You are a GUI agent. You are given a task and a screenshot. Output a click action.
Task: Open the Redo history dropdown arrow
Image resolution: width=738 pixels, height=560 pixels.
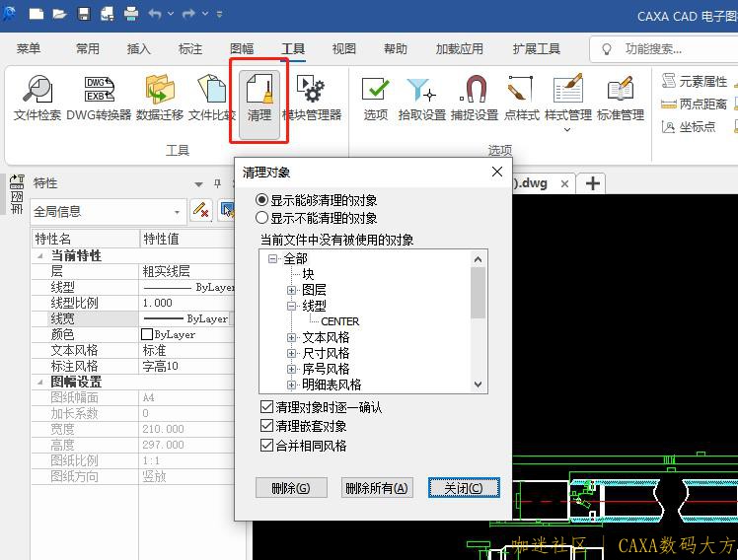click(x=205, y=14)
